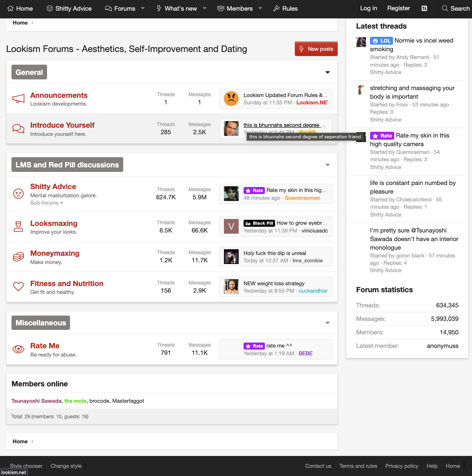Screen dimensions: 472x476
Task: Expand the Members dropdown arrow
Action: (260, 9)
